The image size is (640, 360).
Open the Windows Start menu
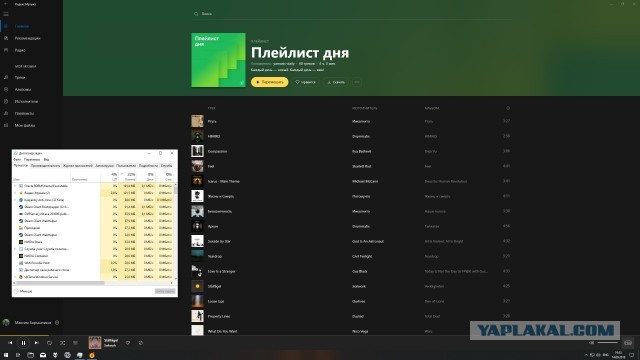tap(6, 355)
